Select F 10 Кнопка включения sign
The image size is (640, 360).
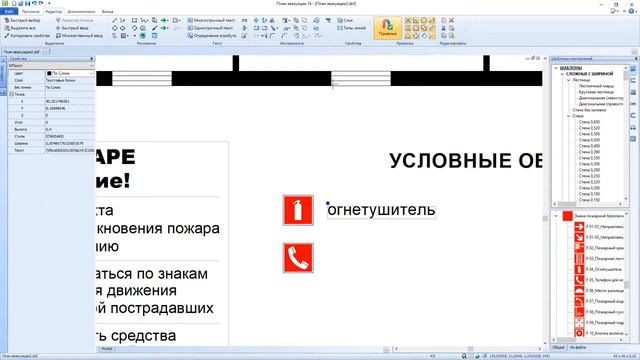pos(599,333)
